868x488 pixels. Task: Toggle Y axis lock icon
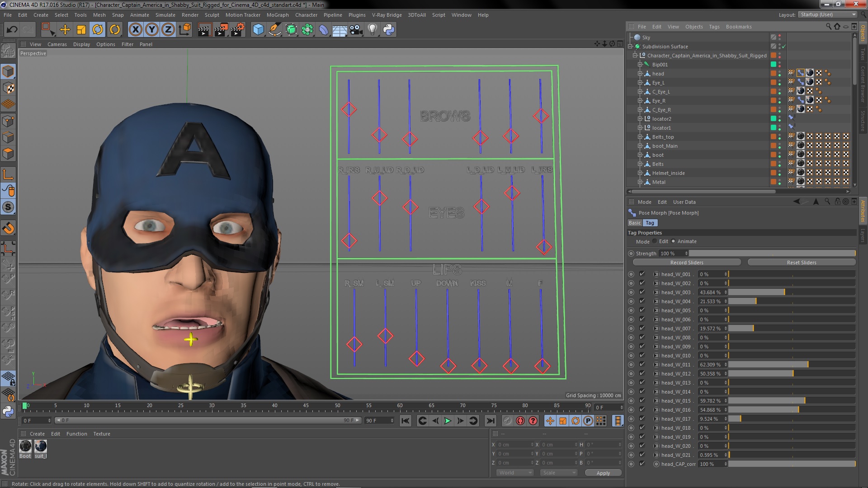click(152, 30)
